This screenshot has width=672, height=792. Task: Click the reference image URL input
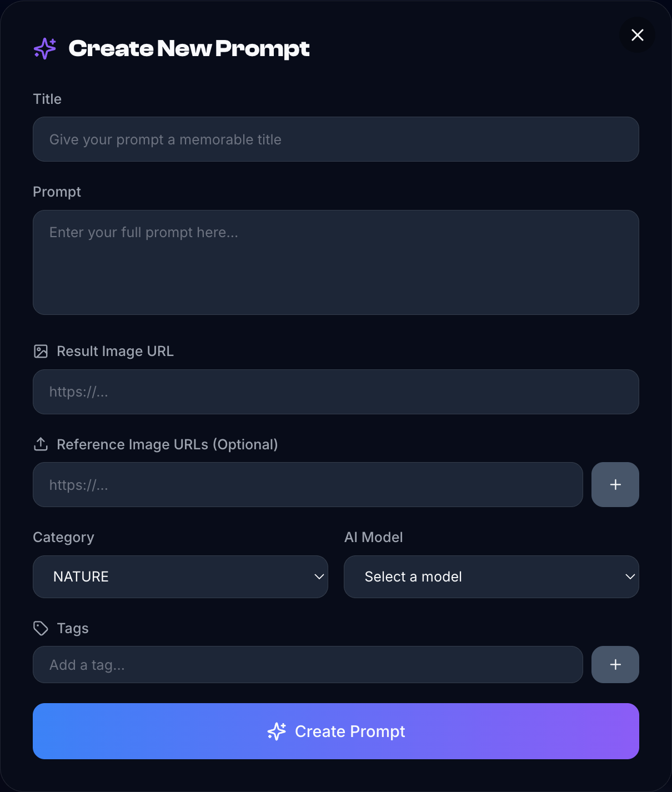tap(308, 484)
